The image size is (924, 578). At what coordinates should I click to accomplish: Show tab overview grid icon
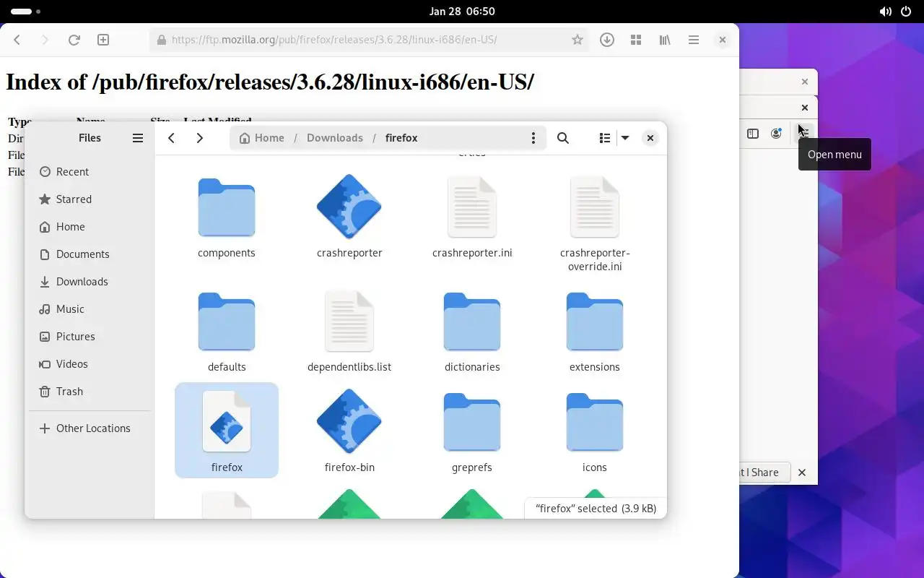tap(636, 40)
